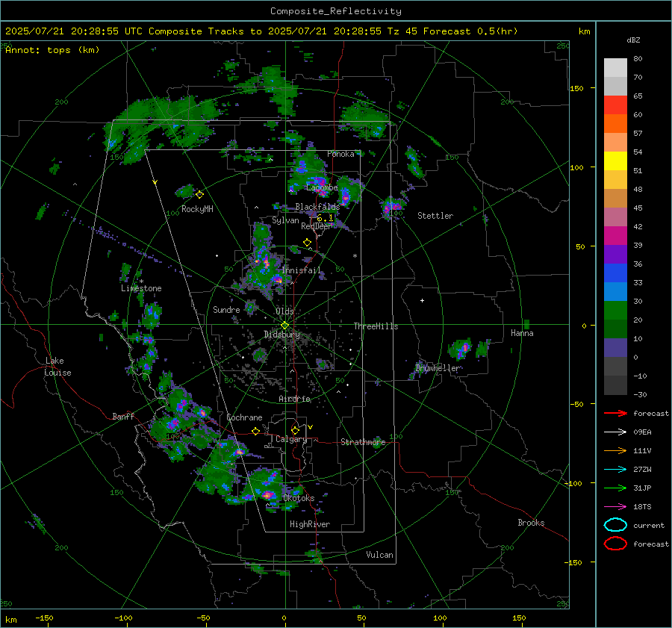672x628 pixels.
Task: Click the red 'forecast' ellipse in the legend
Action: (x=615, y=544)
